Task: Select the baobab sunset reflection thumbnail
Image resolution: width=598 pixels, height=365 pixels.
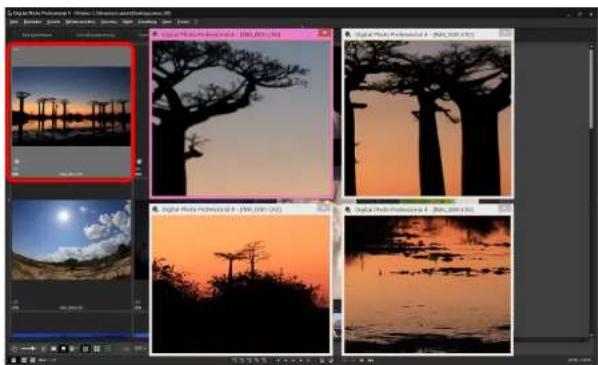Action: point(71,106)
